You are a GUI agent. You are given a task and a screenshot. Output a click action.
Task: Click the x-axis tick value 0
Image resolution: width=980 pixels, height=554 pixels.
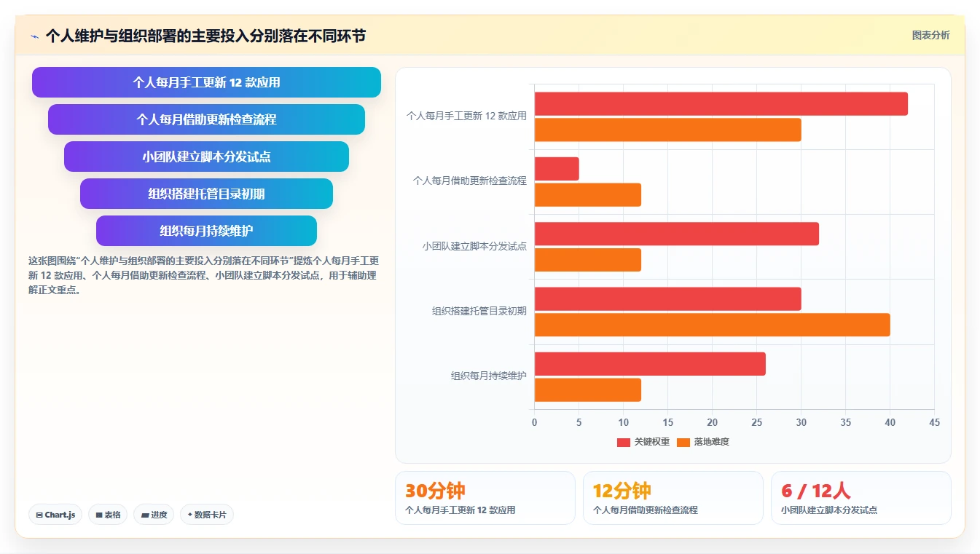point(535,423)
